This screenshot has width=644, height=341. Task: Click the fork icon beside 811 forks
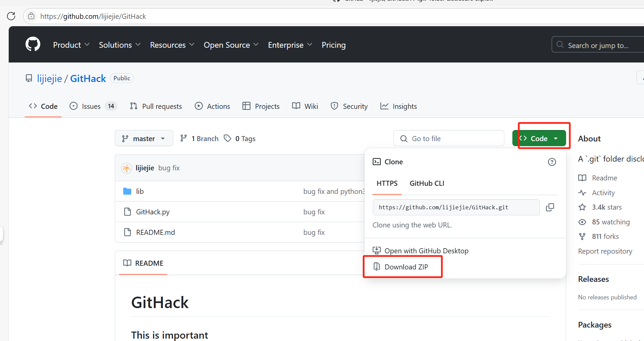pos(582,237)
